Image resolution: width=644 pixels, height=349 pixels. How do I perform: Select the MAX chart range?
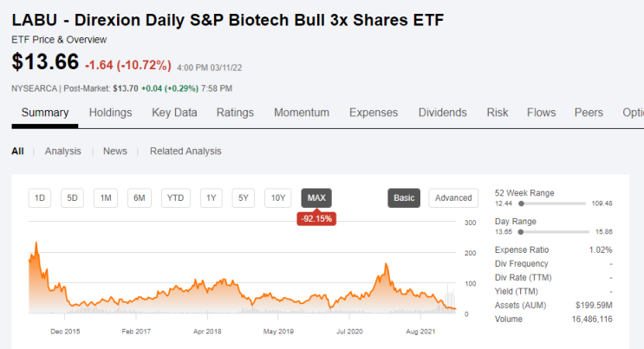[x=316, y=198]
